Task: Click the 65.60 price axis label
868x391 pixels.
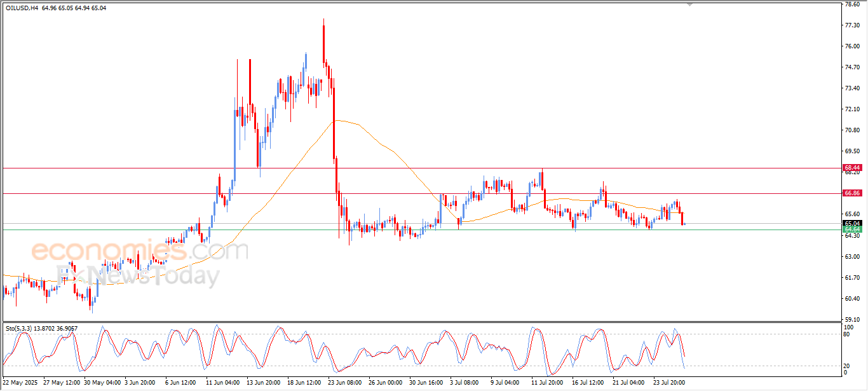Action: tap(851, 214)
